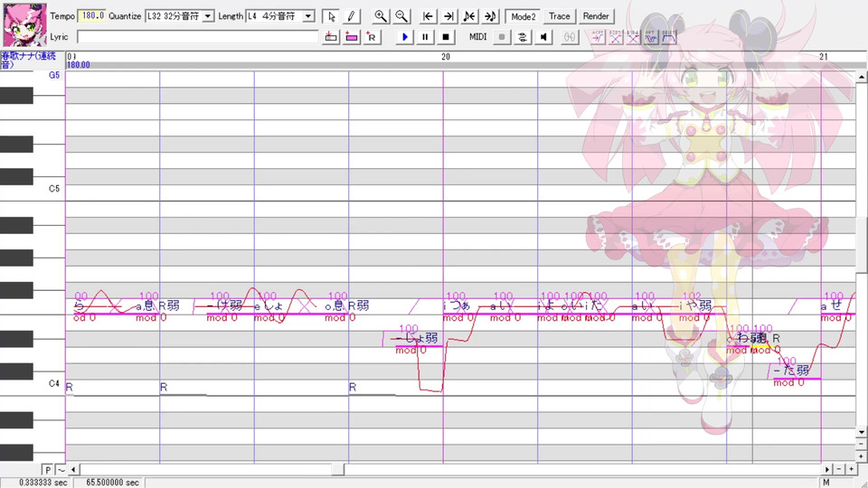Click the add pink note icon
The width and height of the screenshot is (868, 488).
click(352, 37)
